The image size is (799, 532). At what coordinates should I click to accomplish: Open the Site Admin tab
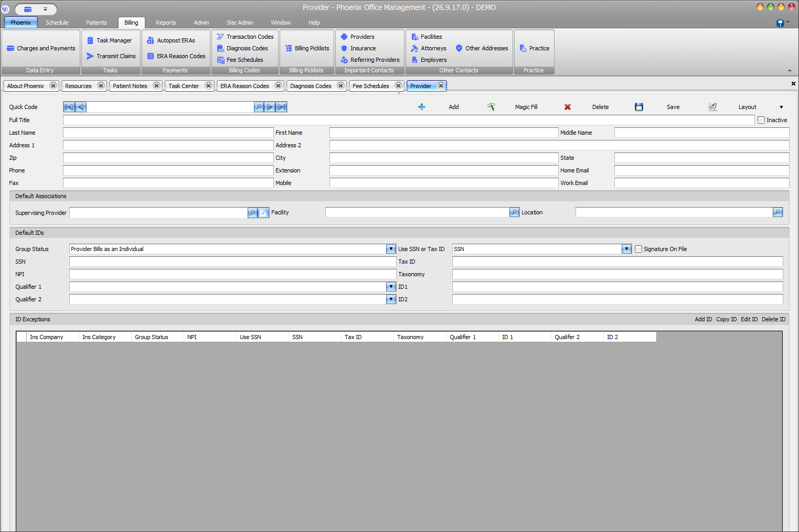(x=240, y=23)
